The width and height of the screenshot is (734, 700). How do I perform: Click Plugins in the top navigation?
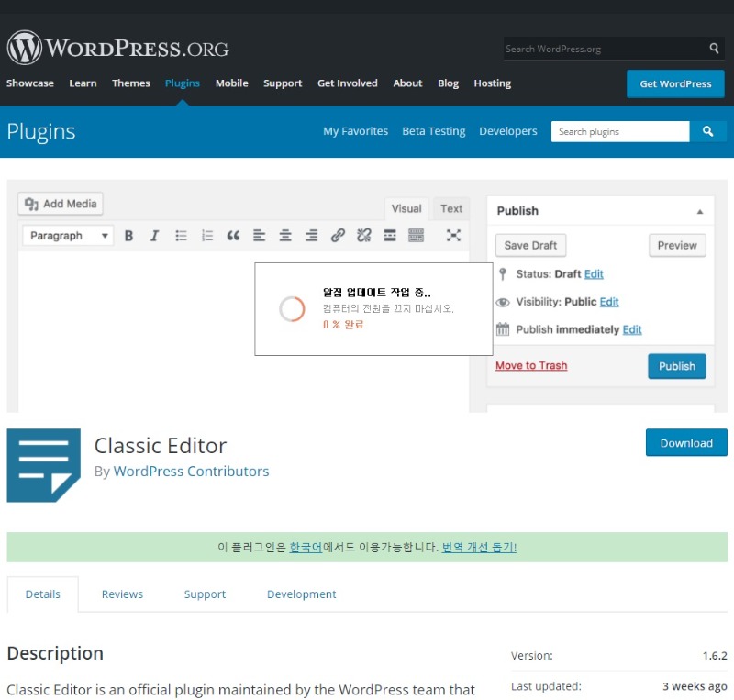183,83
